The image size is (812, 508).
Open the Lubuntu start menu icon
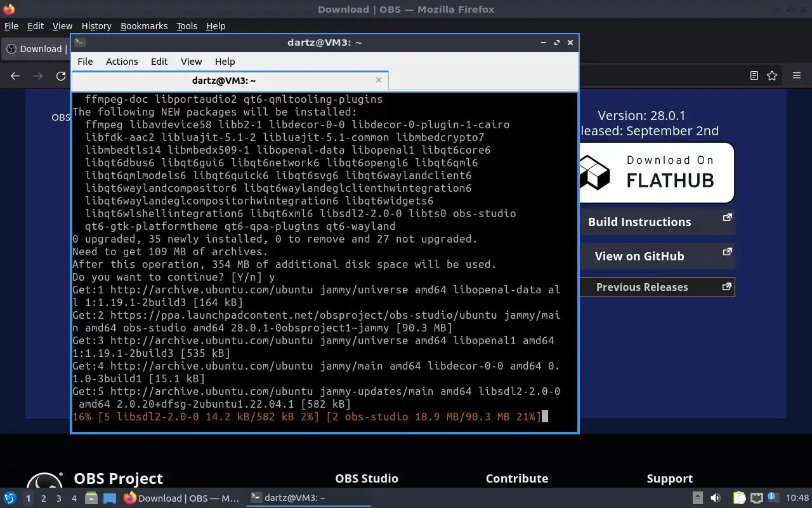tap(10, 498)
